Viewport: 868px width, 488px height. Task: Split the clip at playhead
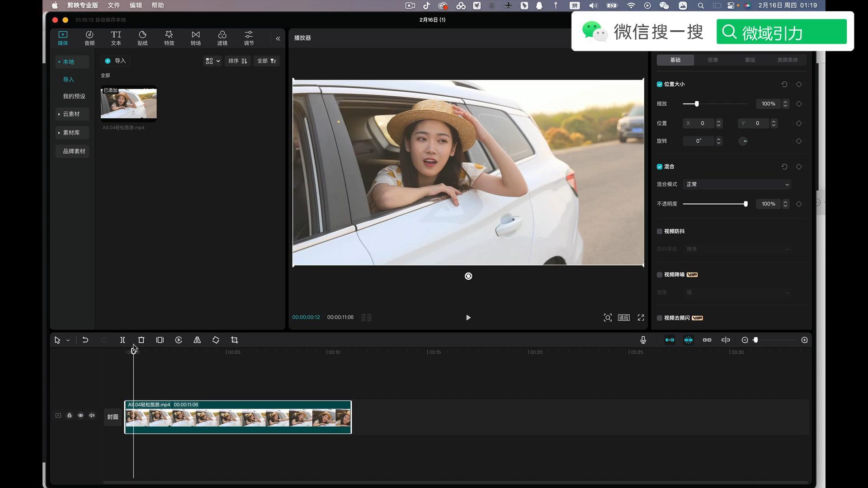(123, 340)
